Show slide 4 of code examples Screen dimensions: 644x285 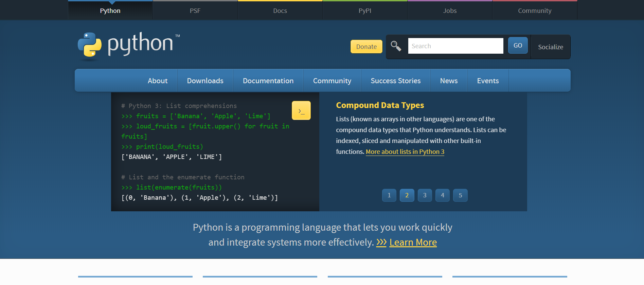point(442,195)
